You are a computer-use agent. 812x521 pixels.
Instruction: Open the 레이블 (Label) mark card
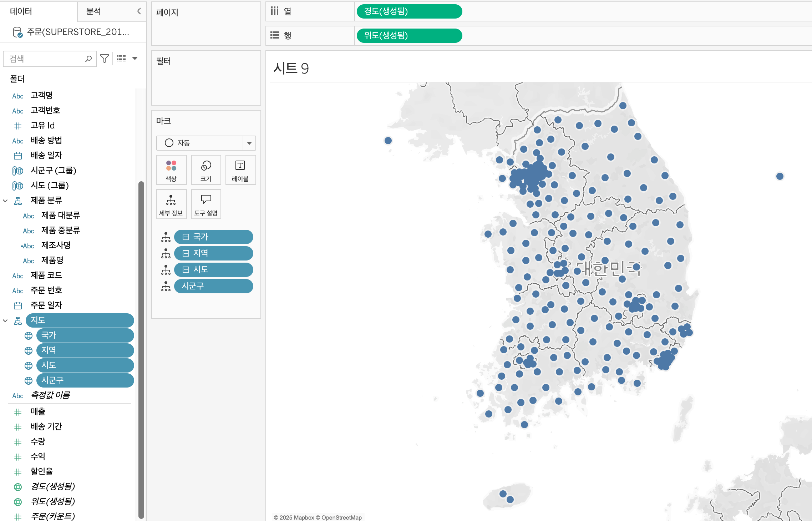[x=240, y=170]
